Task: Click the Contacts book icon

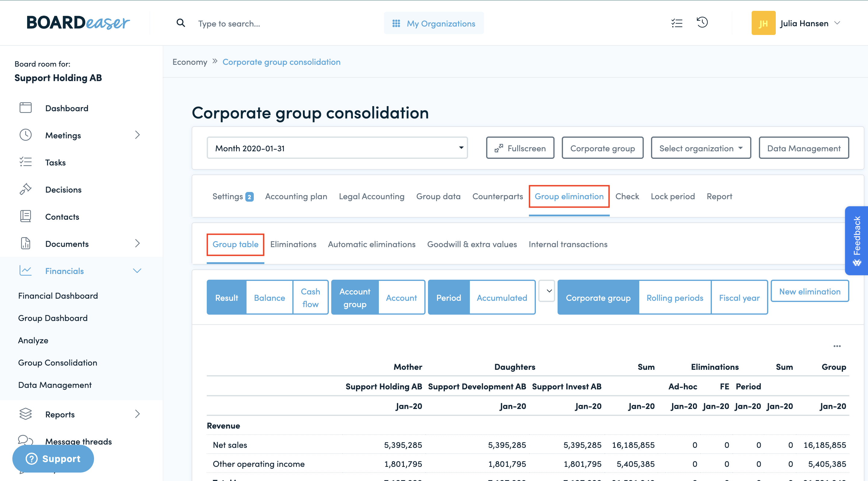Action: (26, 216)
